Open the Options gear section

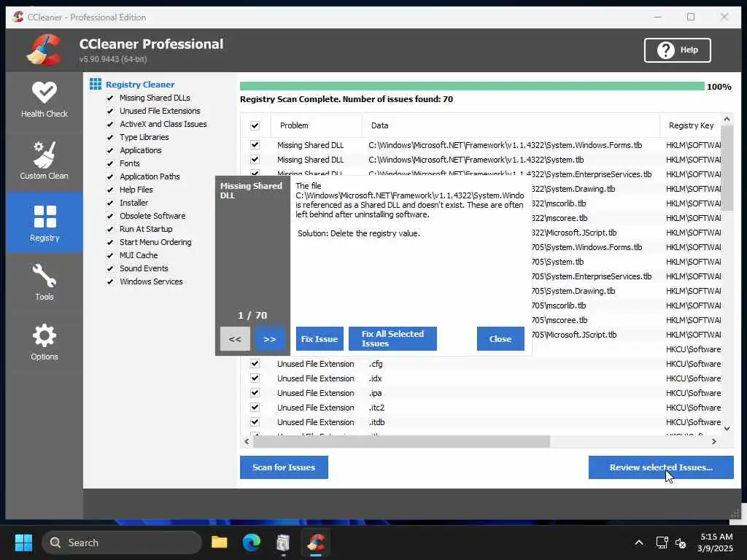pyautogui.click(x=44, y=342)
